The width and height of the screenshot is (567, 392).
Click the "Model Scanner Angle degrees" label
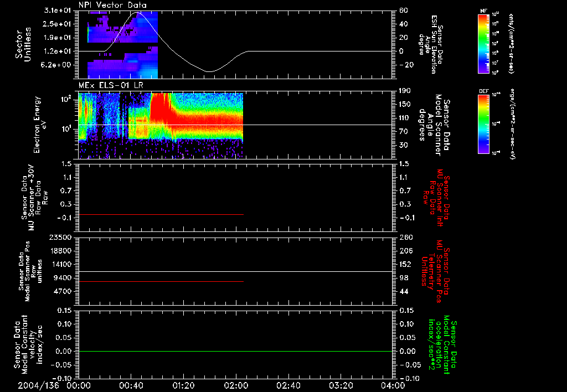click(x=434, y=125)
